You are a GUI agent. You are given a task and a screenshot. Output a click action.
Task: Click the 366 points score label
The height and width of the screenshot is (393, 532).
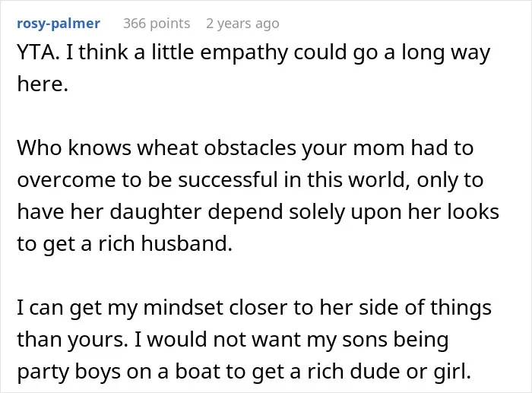(x=157, y=24)
